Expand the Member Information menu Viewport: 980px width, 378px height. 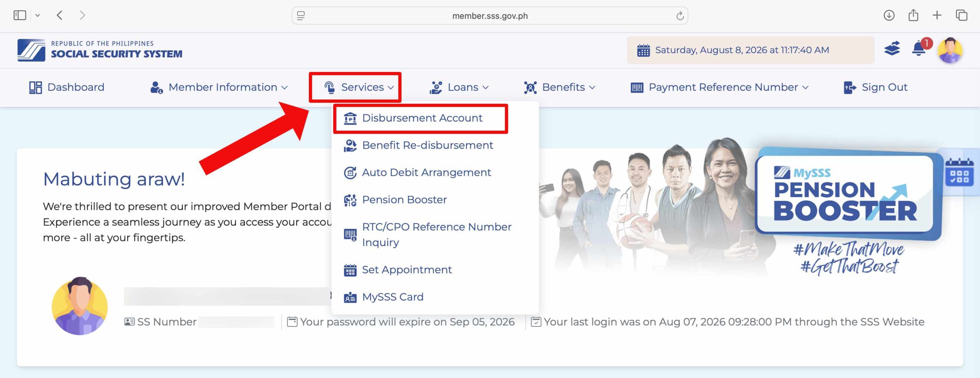point(219,87)
